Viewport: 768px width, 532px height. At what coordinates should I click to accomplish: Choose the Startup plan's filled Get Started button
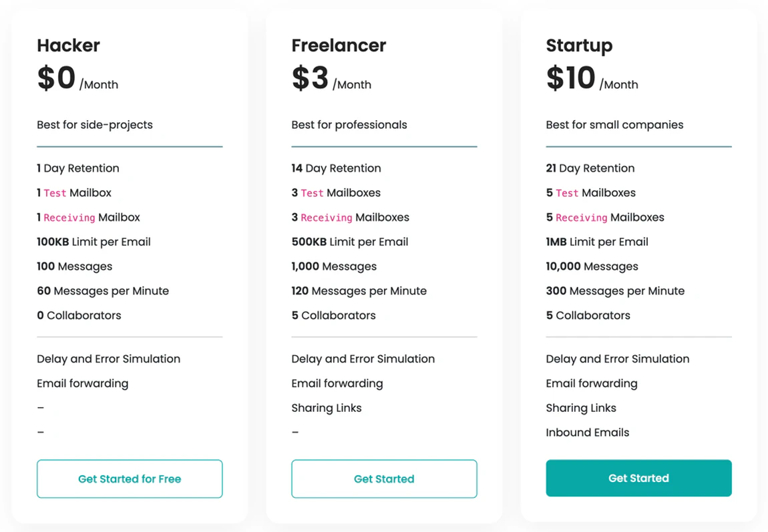(x=638, y=478)
